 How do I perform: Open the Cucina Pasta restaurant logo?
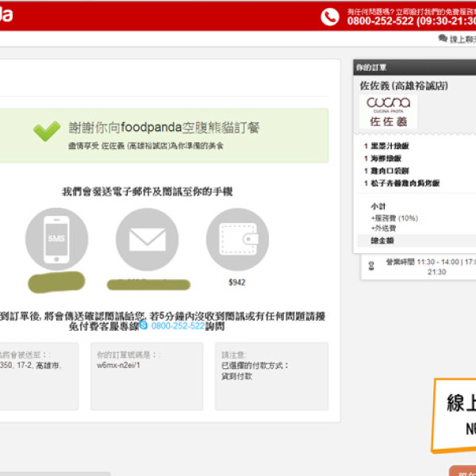tap(389, 112)
